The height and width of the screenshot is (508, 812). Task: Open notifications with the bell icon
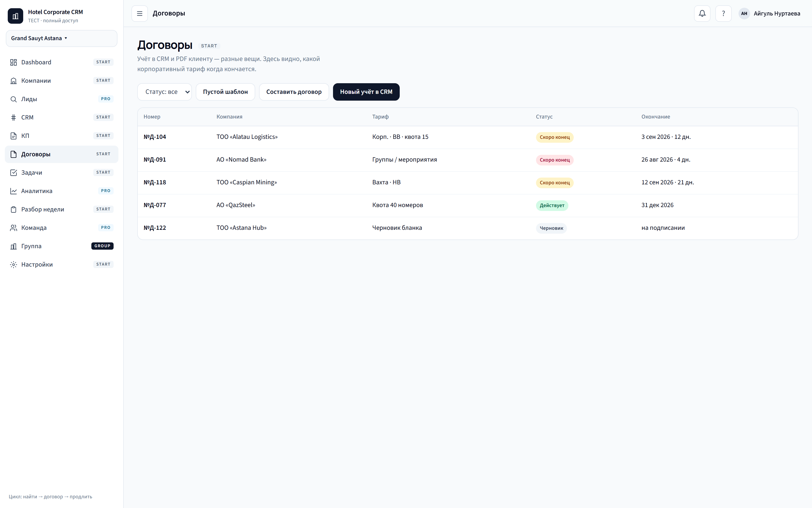pos(702,14)
